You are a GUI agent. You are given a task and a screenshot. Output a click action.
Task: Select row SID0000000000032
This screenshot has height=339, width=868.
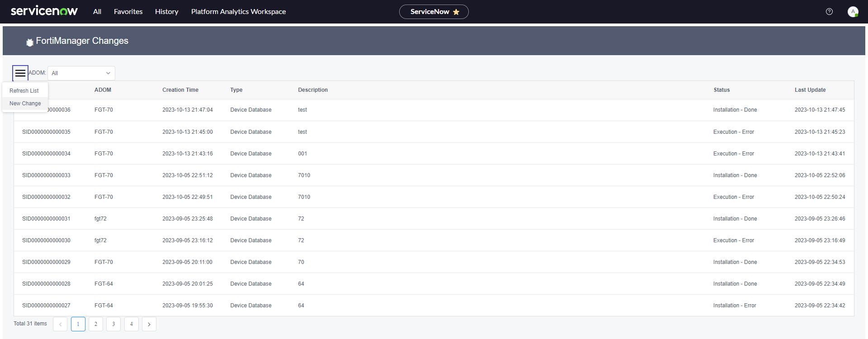(x=434, y=197)
